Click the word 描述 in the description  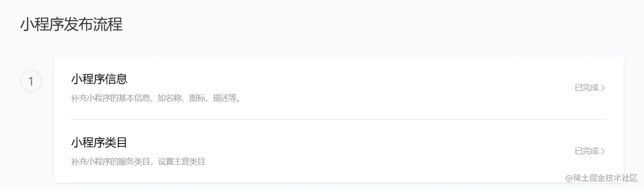pos(221,98)
